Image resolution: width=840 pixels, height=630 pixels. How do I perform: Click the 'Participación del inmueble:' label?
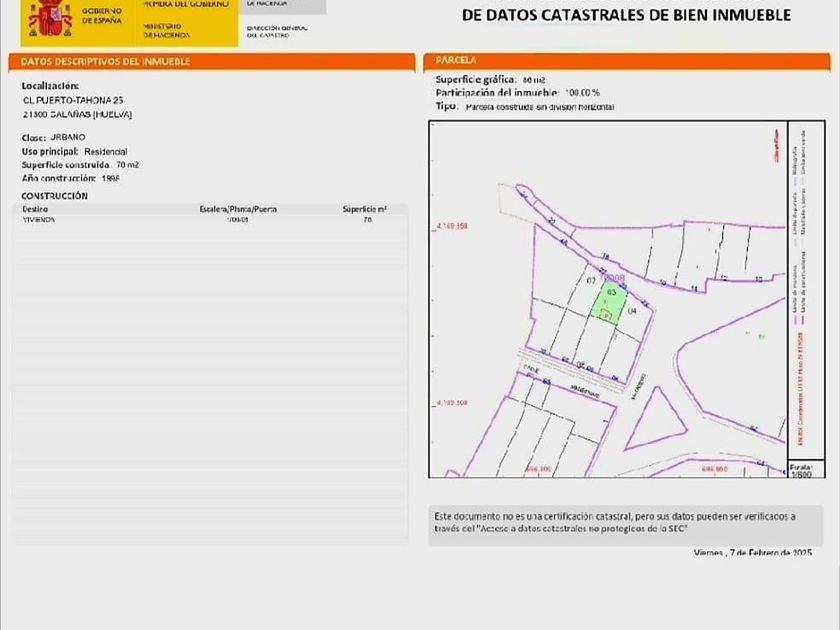pyautogui.click(x=497, y=93)
